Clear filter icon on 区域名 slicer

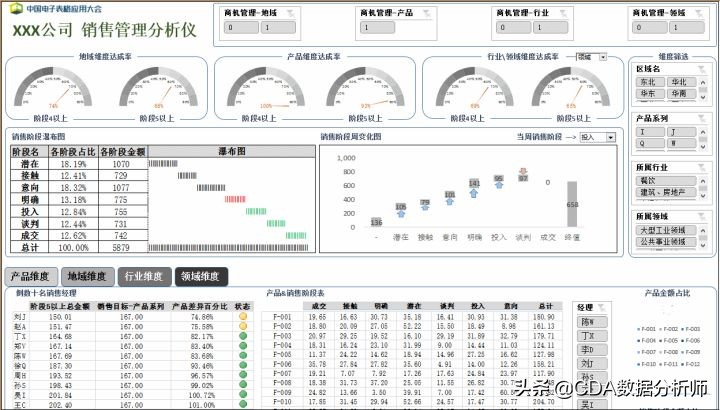click(x=702, y=69)
